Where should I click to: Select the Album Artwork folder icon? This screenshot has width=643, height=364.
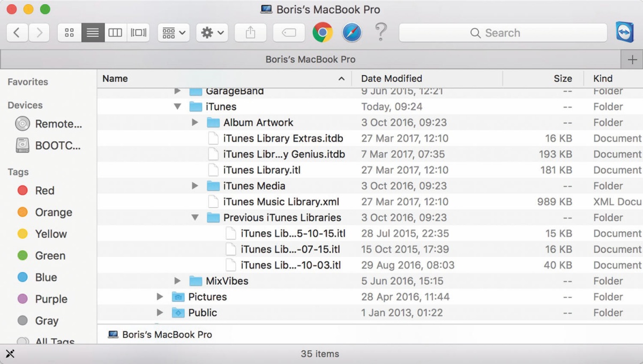click(x=213, y=123)
